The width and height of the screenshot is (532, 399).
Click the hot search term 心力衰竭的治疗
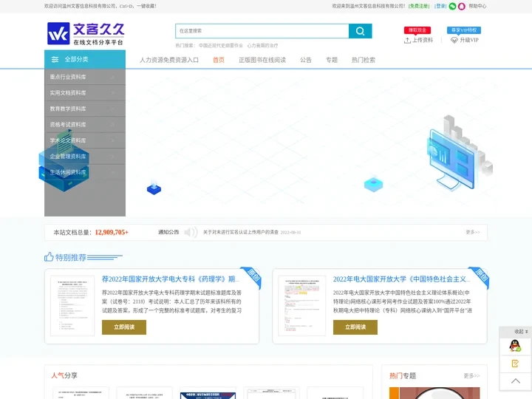tap(262, 46)
